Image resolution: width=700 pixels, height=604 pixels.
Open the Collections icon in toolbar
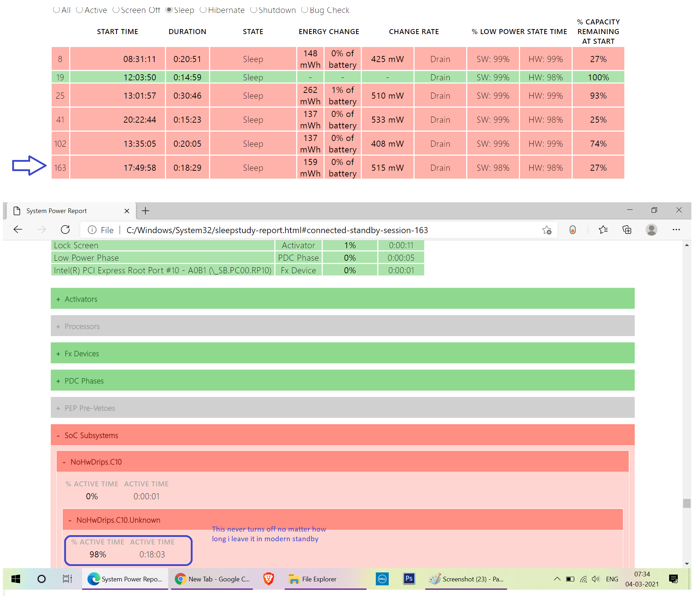(627, 230)
